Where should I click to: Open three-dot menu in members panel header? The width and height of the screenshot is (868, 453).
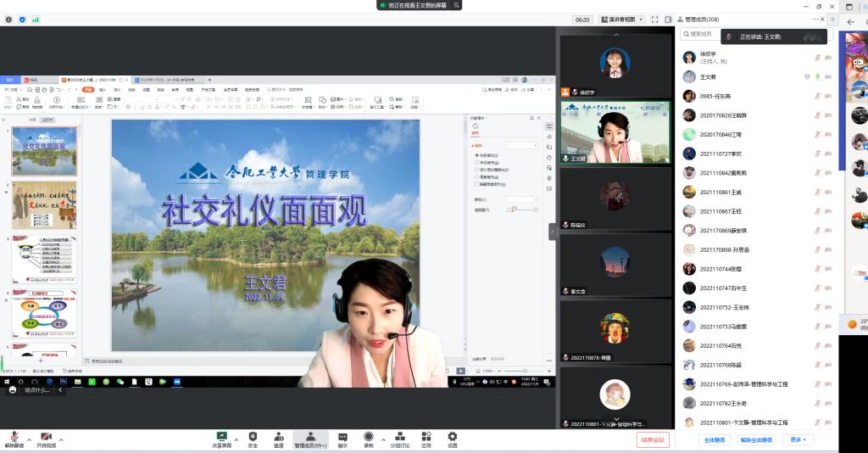coord(819,19)
